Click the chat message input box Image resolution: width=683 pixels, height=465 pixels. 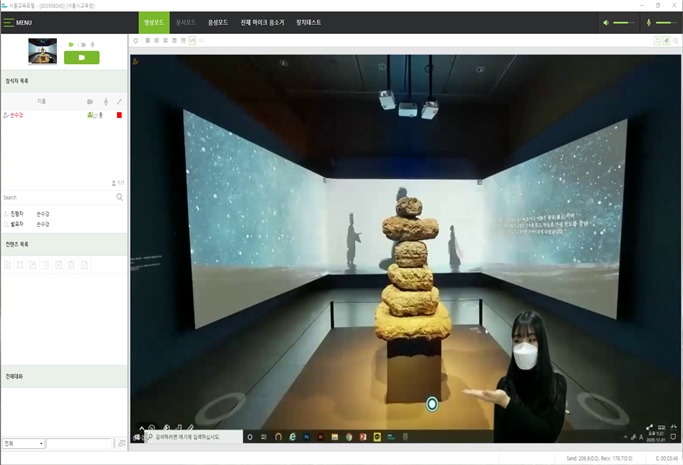[x=80, y=443]
